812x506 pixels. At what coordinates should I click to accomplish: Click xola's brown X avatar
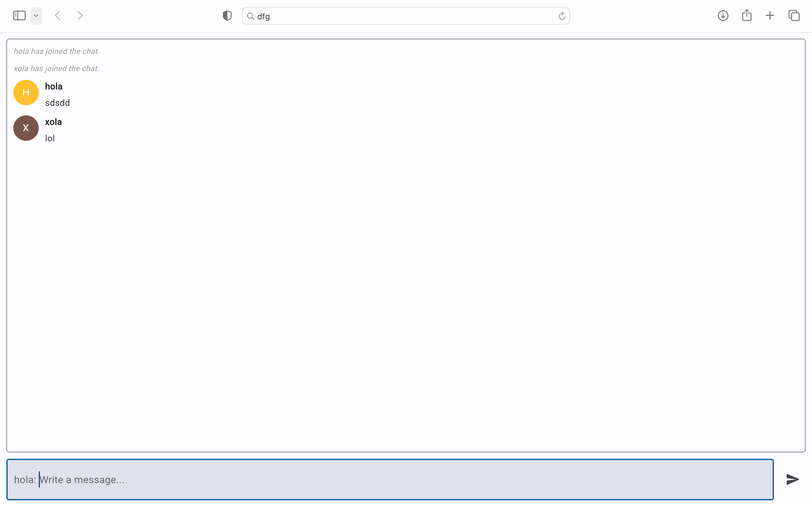coord(26,128)
